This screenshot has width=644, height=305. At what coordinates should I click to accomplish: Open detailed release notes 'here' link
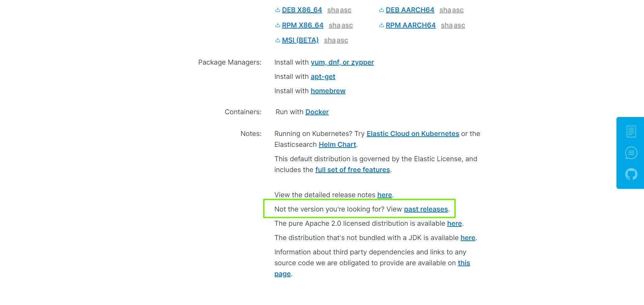pyautogui.click(x=384, y=195)
